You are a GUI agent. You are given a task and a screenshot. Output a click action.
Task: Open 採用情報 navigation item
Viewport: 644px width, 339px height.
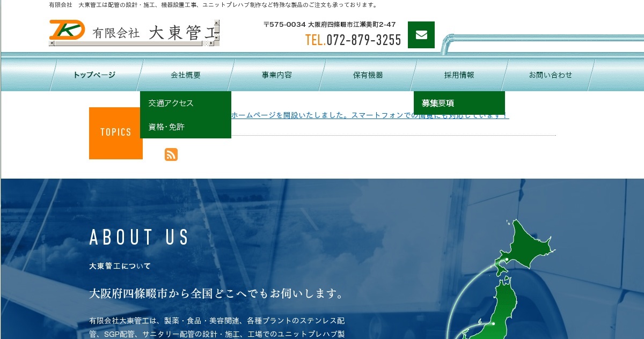[459, 75]
